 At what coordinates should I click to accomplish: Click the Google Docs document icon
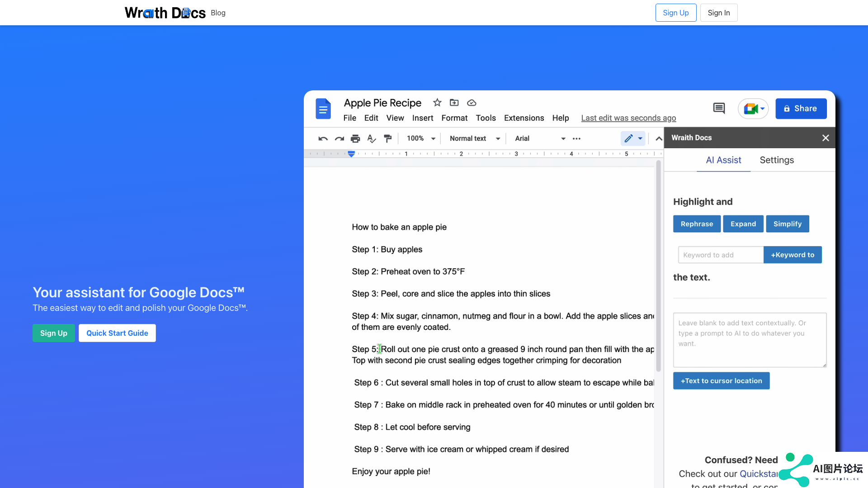tap(323, 109)
